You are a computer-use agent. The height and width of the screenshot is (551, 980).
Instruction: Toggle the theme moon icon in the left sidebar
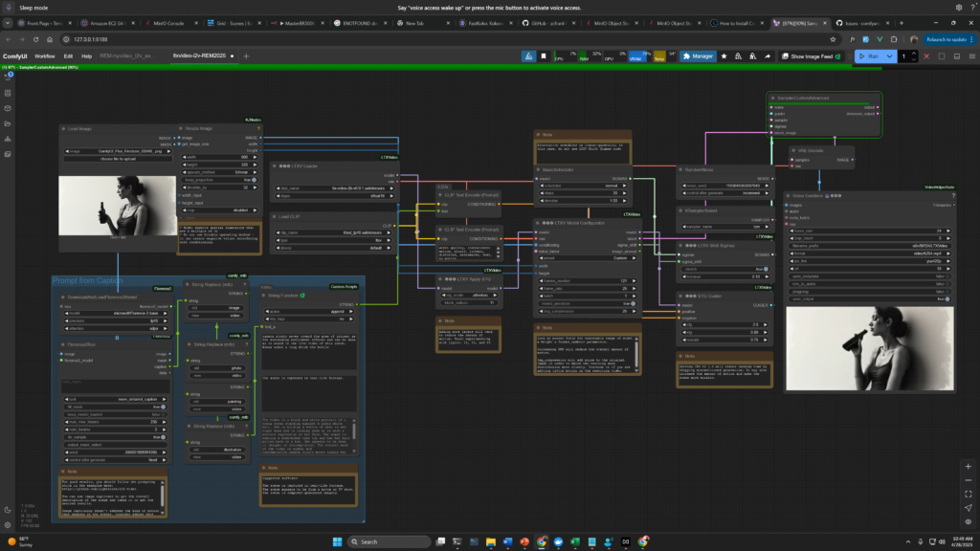pyautogui.click(x=8, y=510)
